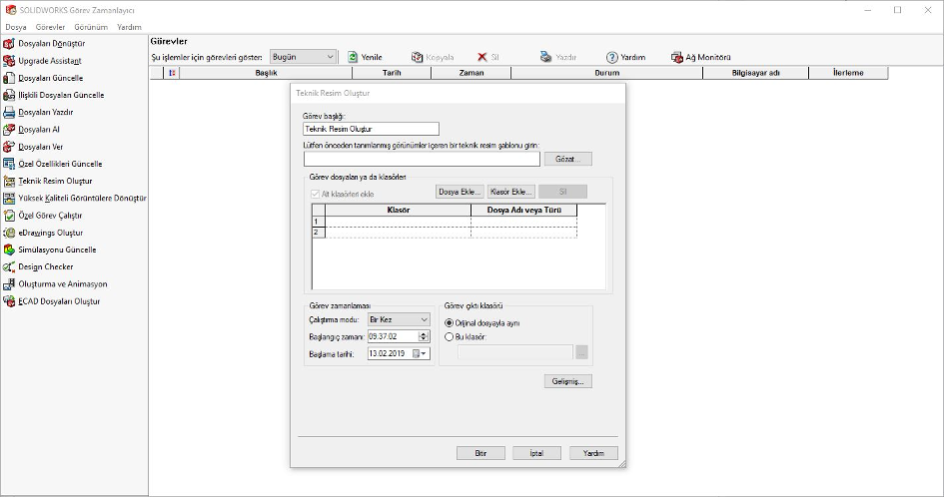944x498 pixels.
Task: Open Upgrade Assistant from the sidebar
Action: pos(9,61)
